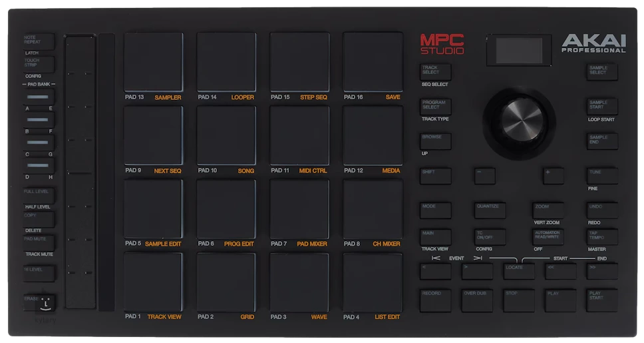Toggle the Full Level button

[x=39, y=196]
